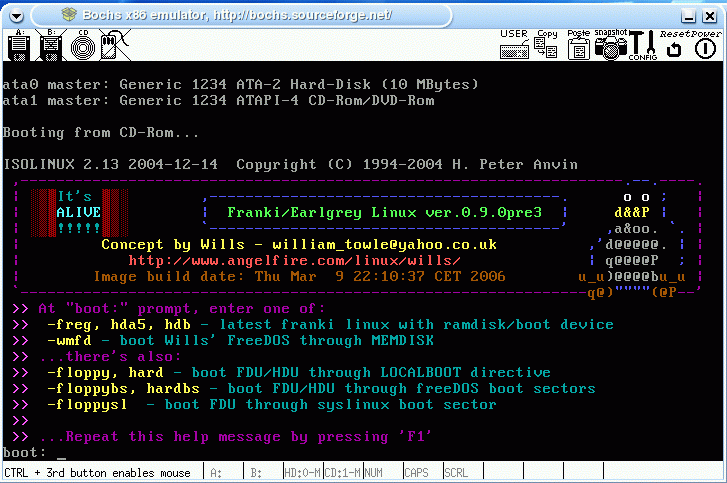727x483 pixels.
Task: Click the '-wmfd' FreeDOS option line
Action: coord(240,340)
